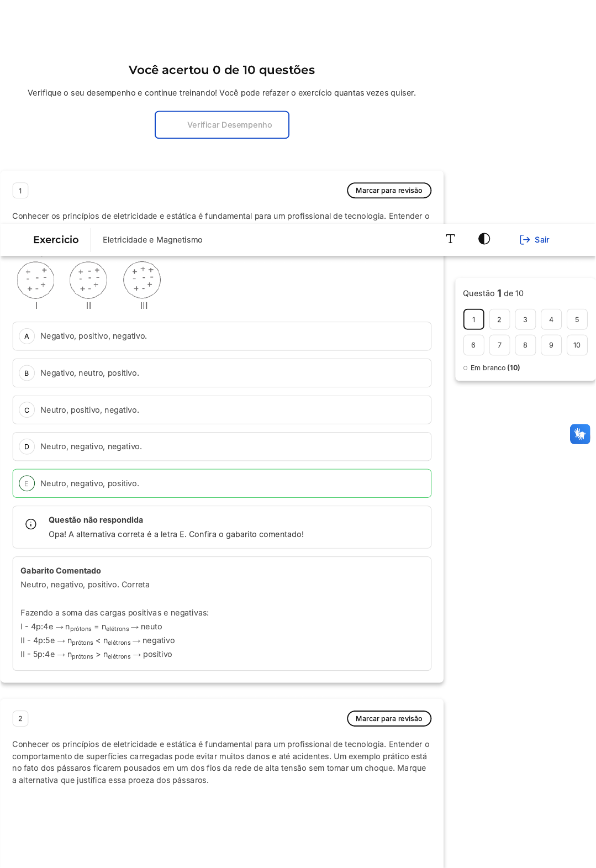
Task: Go to question 5 in navigator
Action: (x=577, y=319)
